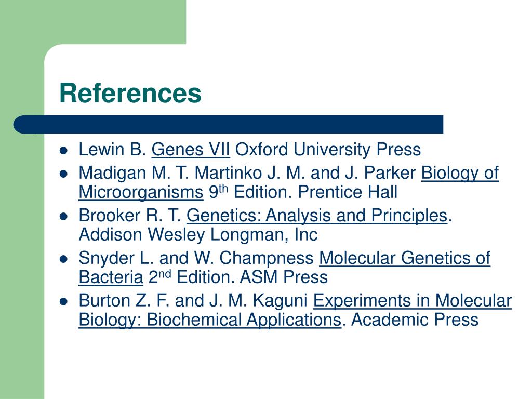Select the bullet before Burton Z. F.

pyautogui.click(x=63, y=302)
